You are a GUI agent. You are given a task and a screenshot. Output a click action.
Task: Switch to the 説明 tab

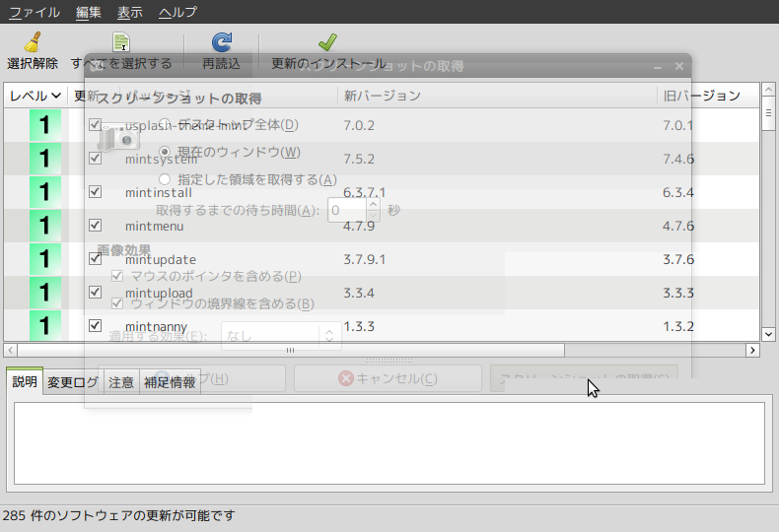tap(25, 381)
